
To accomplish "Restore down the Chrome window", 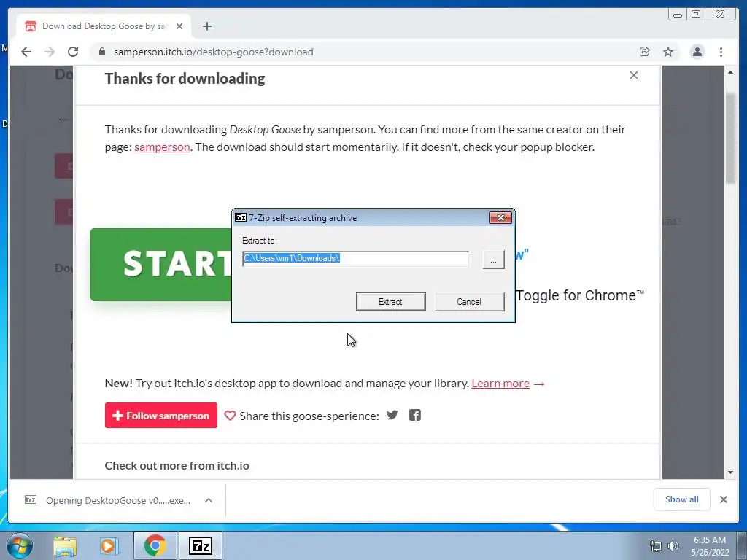I will [696, 15].
